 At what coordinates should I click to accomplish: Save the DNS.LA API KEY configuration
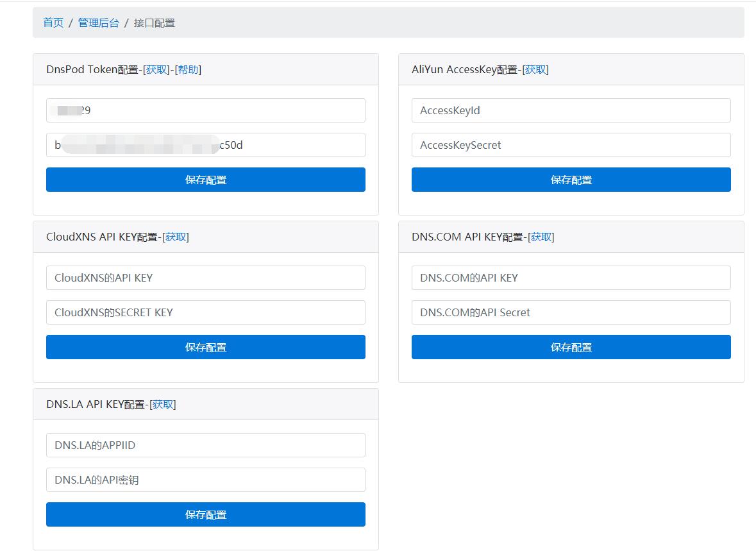pos(205,514)
